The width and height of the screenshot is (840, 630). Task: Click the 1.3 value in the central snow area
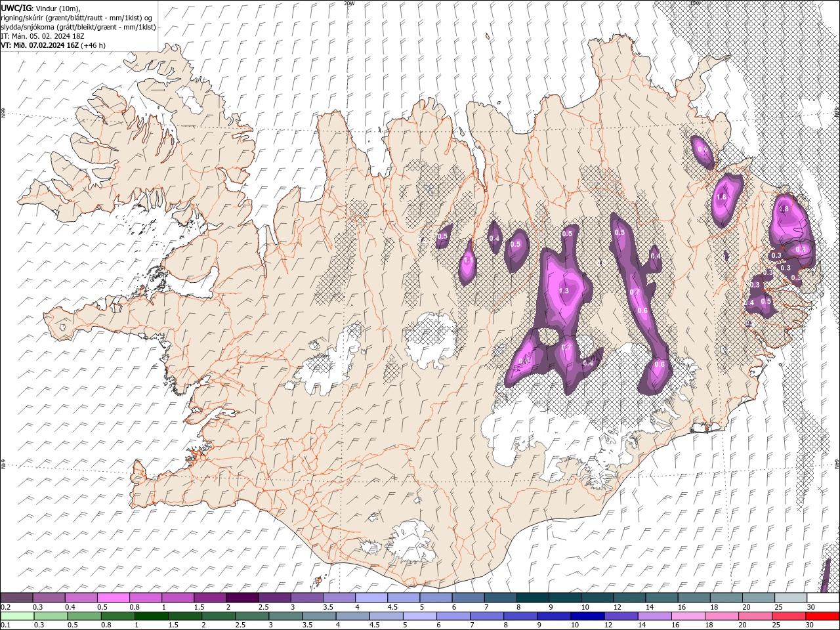(x=564, y=291)
